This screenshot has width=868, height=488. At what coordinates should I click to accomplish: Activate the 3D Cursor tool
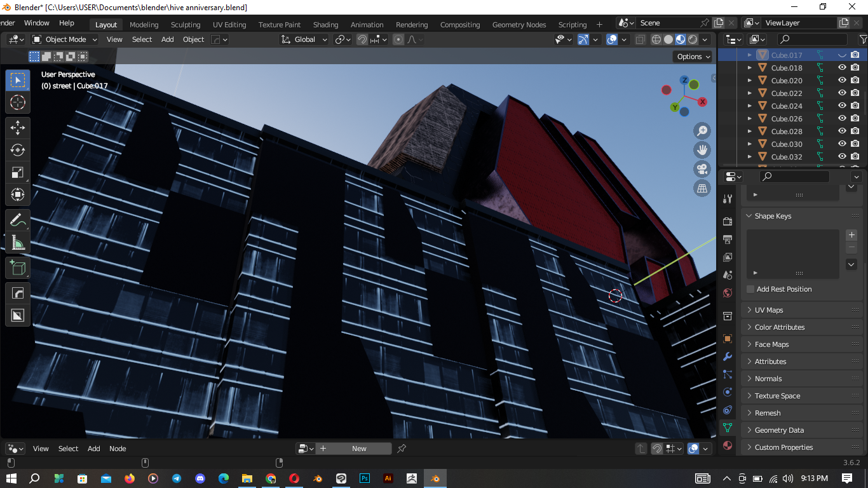click(x=18, y=103)
